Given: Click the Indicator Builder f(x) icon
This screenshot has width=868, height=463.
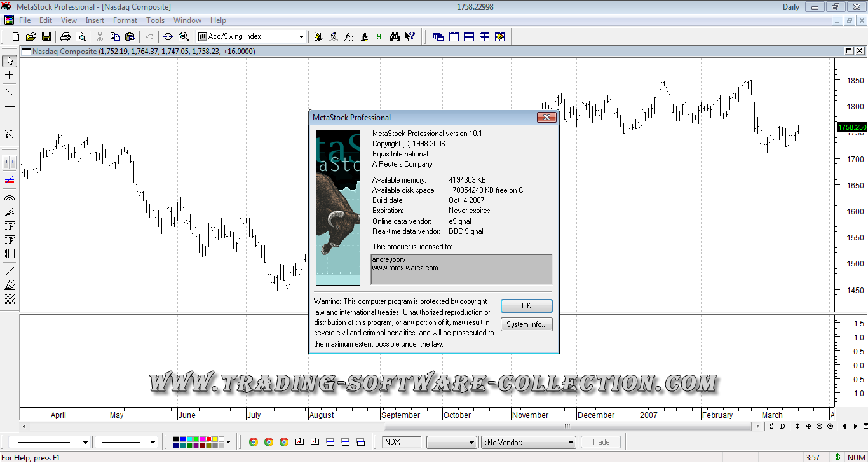Looking at the screenshot, I should [x=349, y=37].
